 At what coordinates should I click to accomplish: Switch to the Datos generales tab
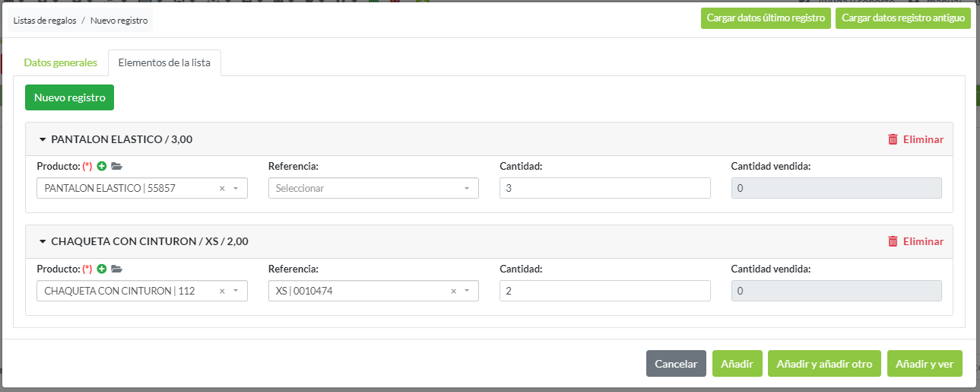click(61, 62)
